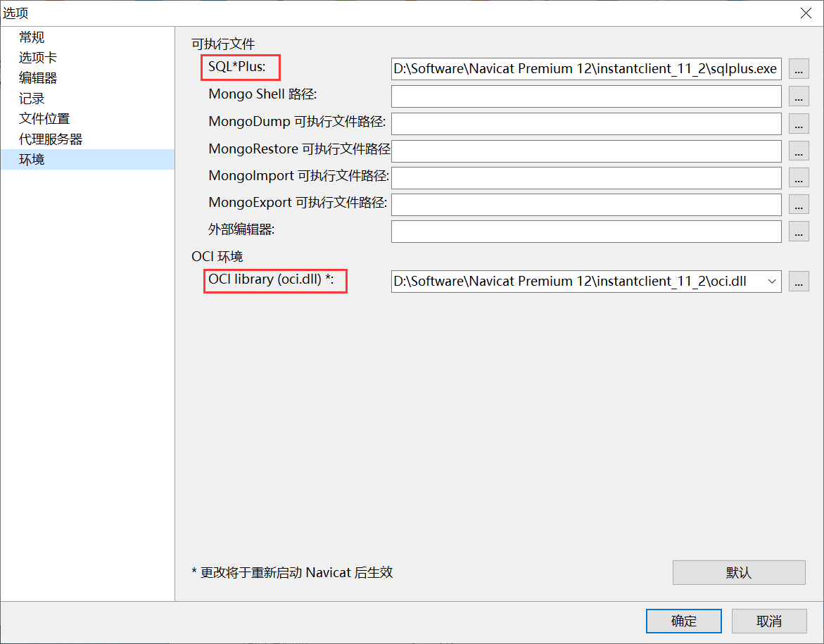The image size is (824, 644).
Task: Click the MongoExport 可执行文件路径 label
Action: [x=298, y=203]
